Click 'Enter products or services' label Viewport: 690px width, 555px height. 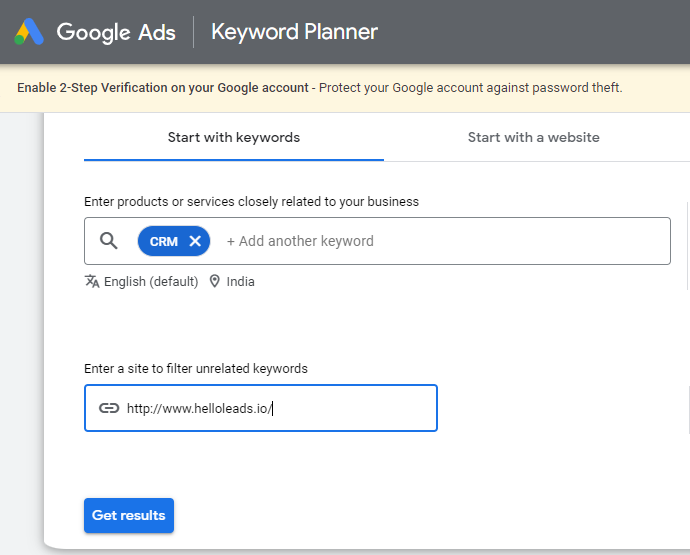point(251,202)
